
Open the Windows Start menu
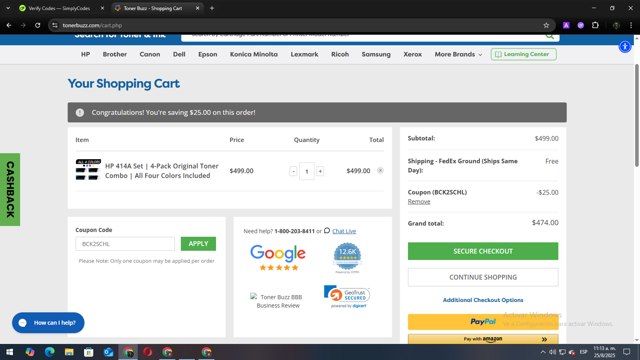point(9,352)
